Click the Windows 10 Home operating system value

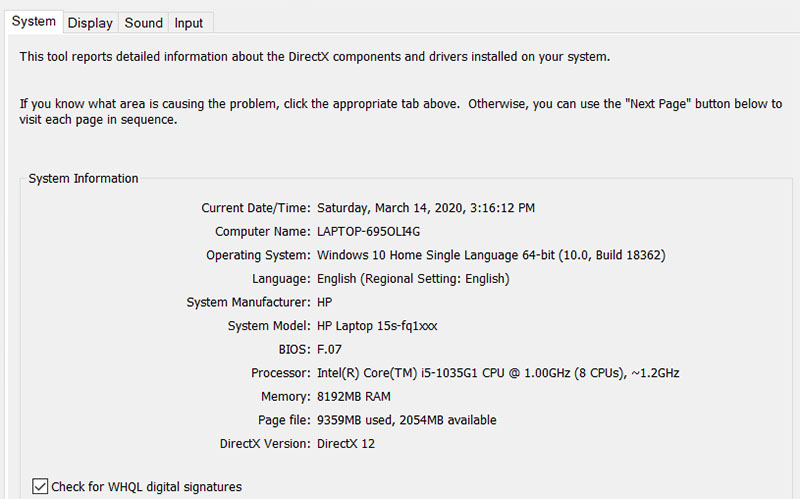point(491,256)
